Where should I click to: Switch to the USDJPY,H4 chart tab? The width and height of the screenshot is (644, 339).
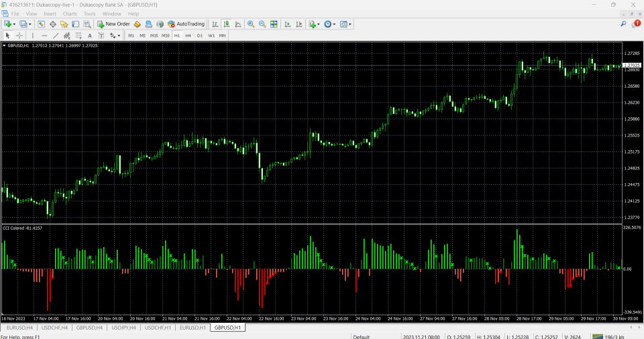(123, 328)
